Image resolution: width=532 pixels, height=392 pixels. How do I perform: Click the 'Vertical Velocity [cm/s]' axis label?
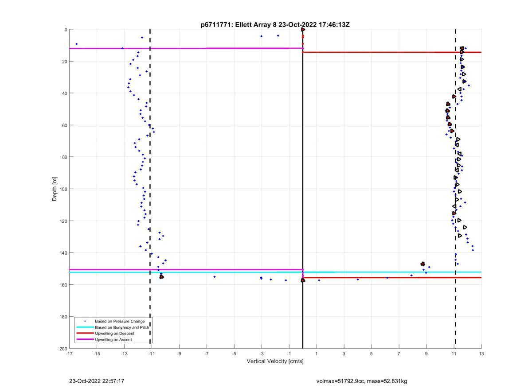click(275, 361)
